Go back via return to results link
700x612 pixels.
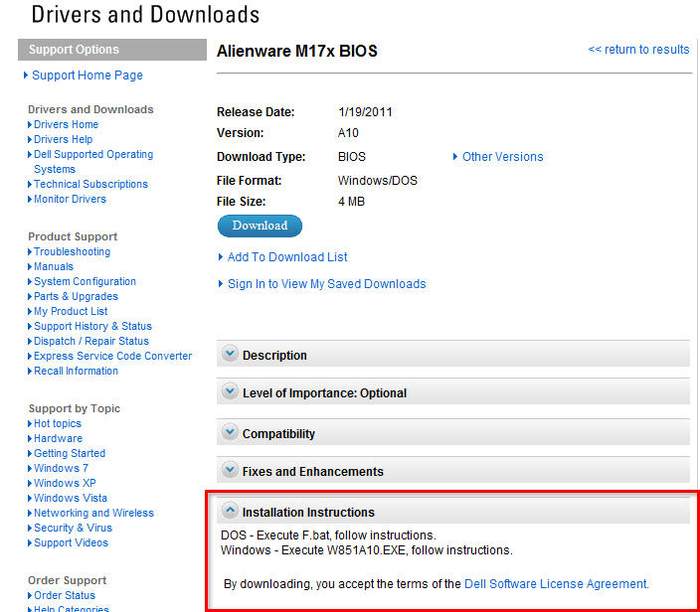[638, 50]
